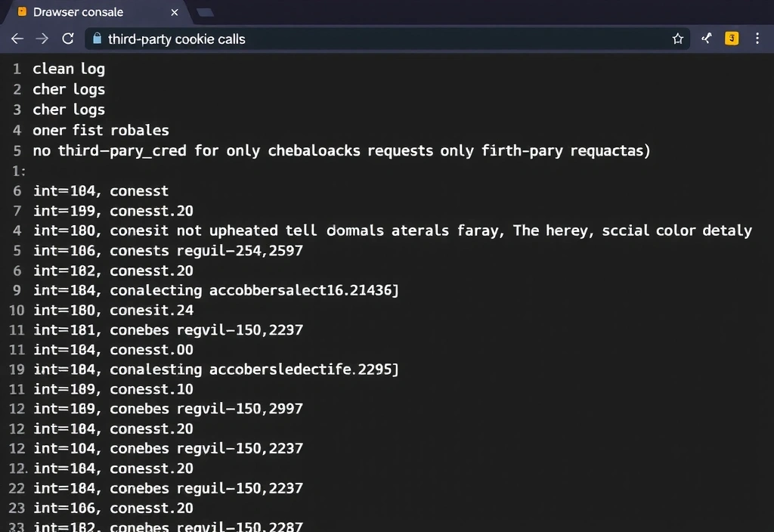Click the lock site-info icon
This screenshot has height=532, width=774.
tap(96, 39)
